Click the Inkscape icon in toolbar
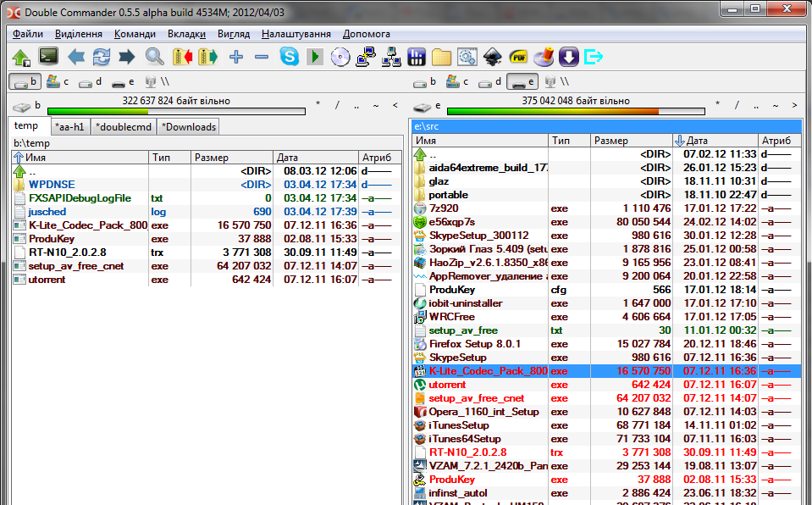Screen dimensions: 812x505 [493, 57]
